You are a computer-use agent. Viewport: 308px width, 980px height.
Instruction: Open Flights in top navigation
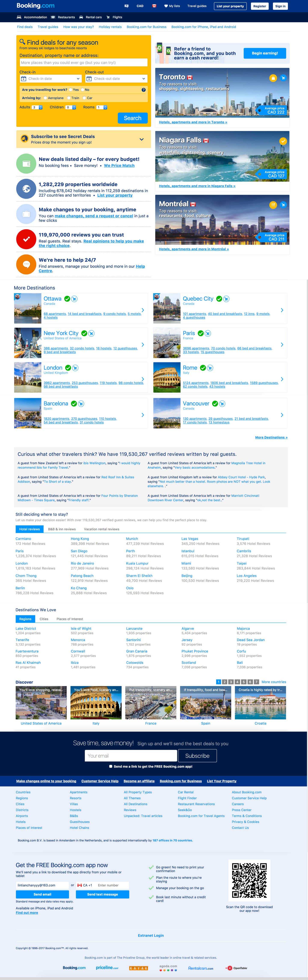[x=114, y=17]
